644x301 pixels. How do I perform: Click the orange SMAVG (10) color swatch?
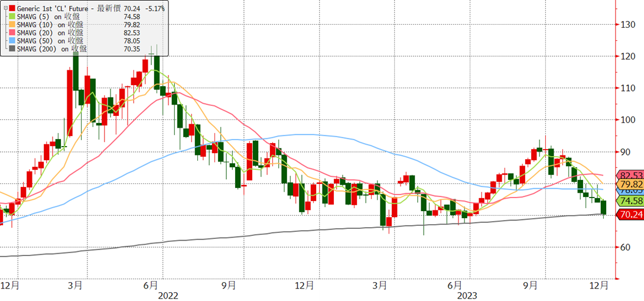click(x=12, y=24)
